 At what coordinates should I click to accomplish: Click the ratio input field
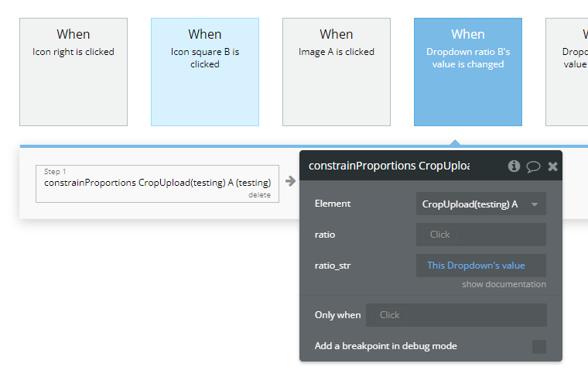tap(480, 235)
